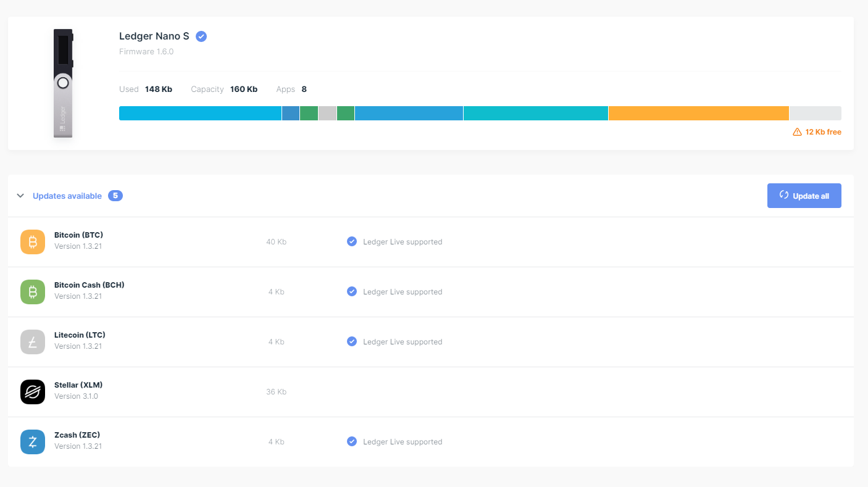
Task: Click the supported checkmark in the Bitcoin Cash row
Action: point(352,291)
